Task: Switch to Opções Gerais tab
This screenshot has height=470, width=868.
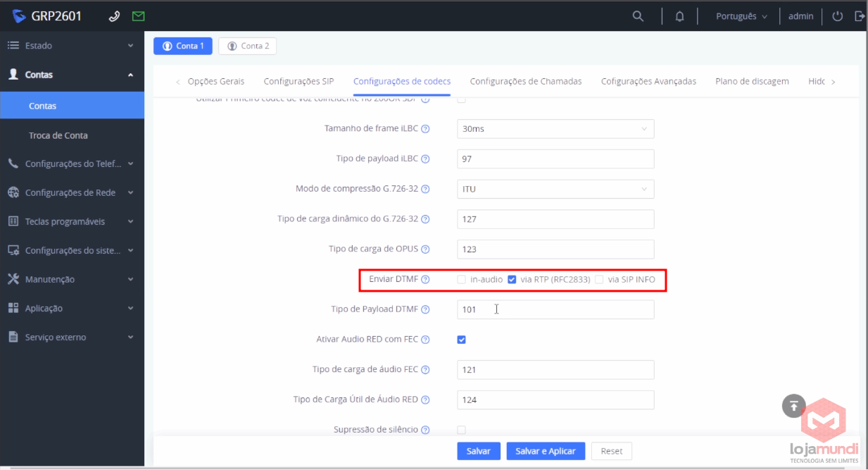Action: (216, 81)
